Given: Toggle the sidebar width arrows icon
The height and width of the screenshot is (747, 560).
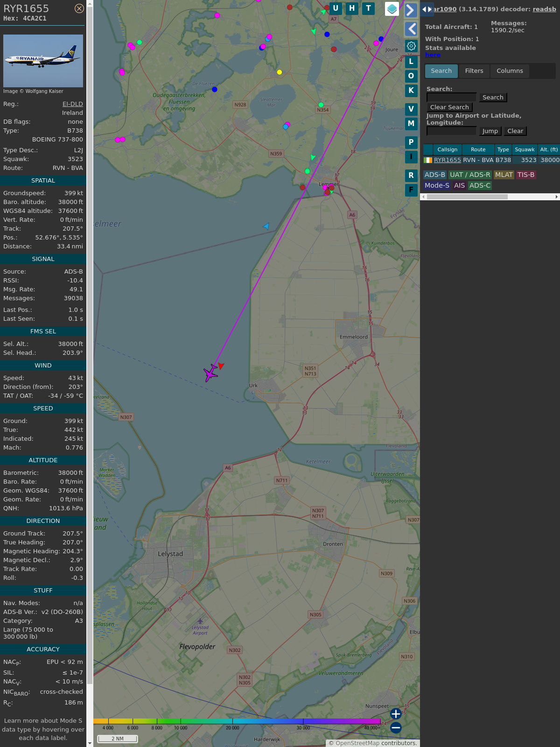Looking at the screenshot, I should [x=427, y=9].
